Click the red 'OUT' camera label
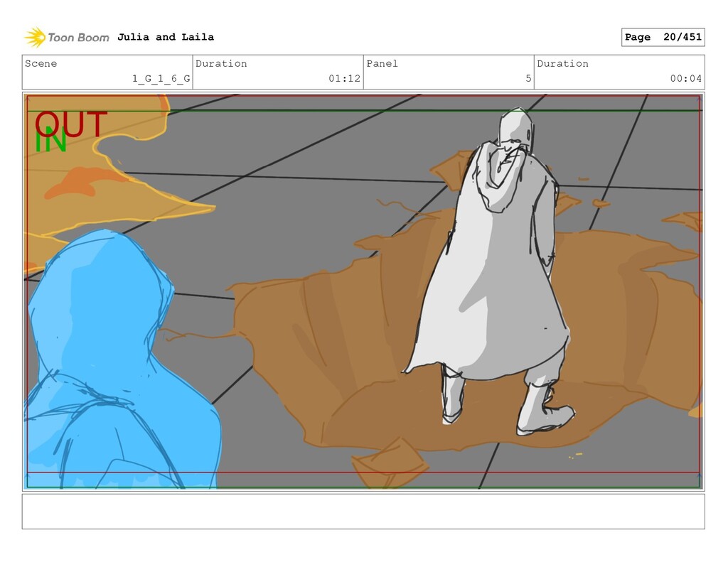 [x=71, y=124]
